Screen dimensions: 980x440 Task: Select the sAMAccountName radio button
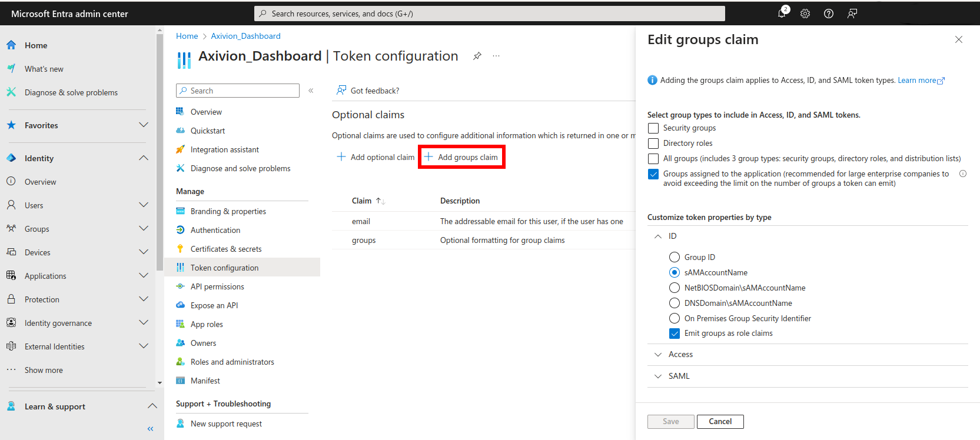tap(675, 272)
